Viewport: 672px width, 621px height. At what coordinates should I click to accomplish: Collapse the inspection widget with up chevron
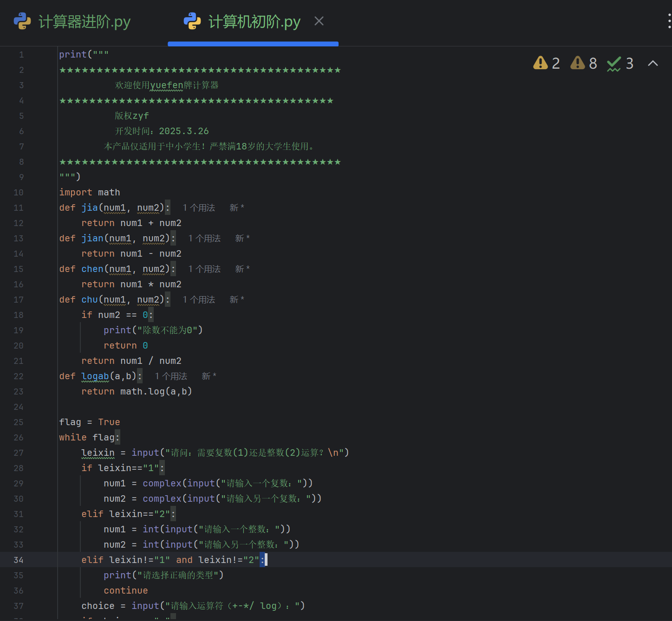pyautogui.click(x=652, y=63)
